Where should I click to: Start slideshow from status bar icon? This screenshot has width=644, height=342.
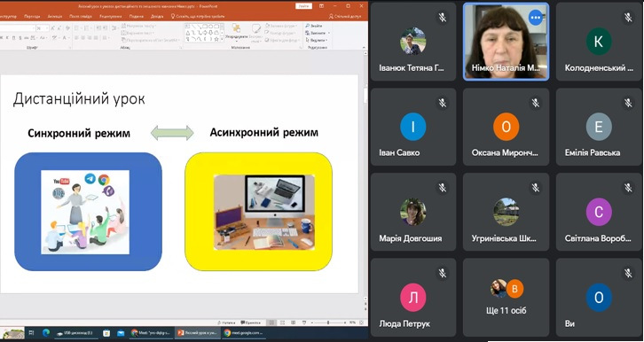[x=303, y=323]
